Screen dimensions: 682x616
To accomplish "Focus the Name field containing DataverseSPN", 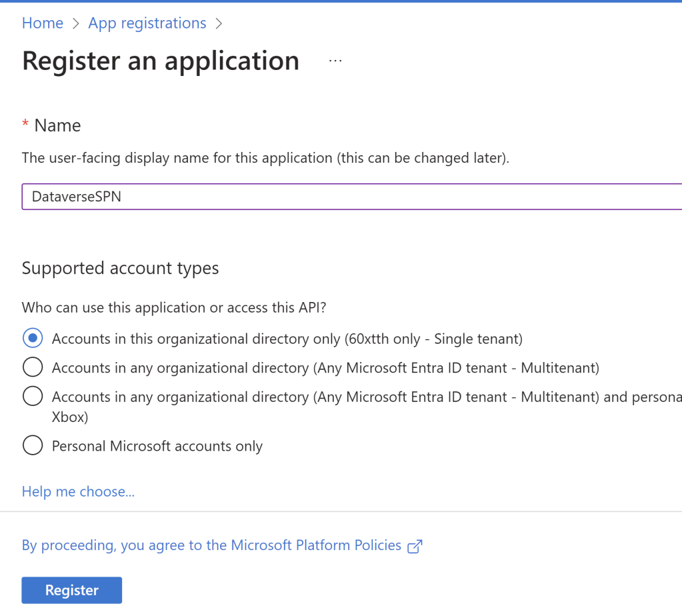I will [351, 197].
